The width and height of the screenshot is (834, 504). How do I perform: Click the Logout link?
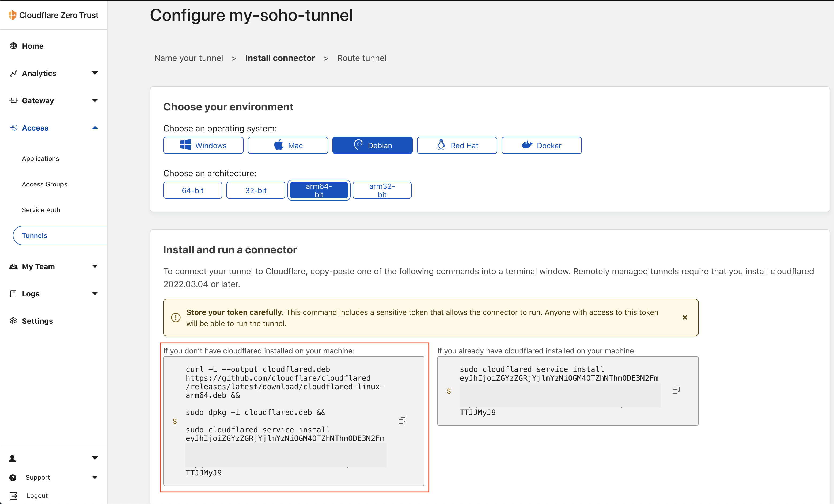pyautogui.click(x=37, y=495)
